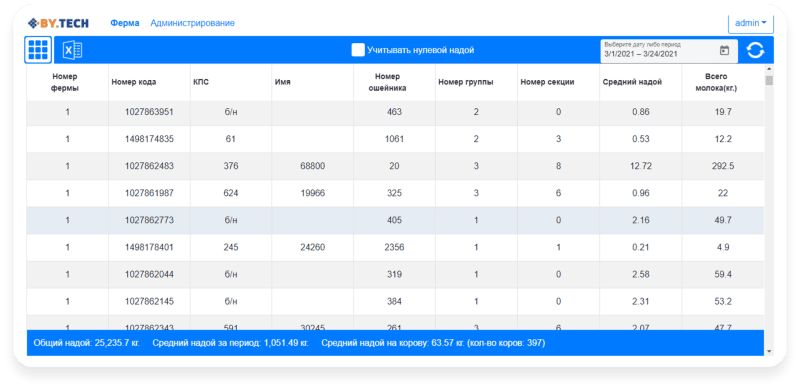Select code cell 1498178401
Viewport: 800px width, 389px height.
(149, 248)
